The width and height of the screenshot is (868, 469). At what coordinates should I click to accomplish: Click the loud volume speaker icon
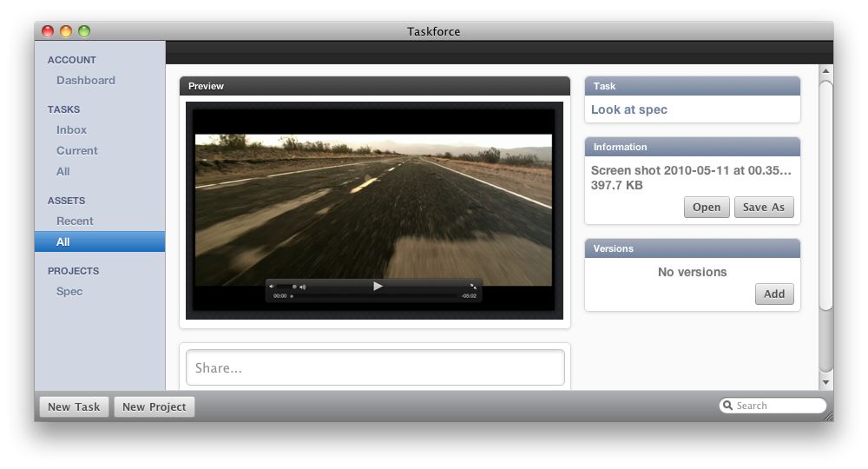(x=302, y=286)
